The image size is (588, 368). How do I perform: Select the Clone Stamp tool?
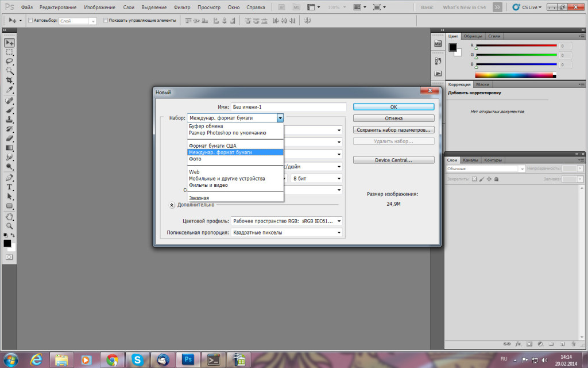[x=10, y=119]
